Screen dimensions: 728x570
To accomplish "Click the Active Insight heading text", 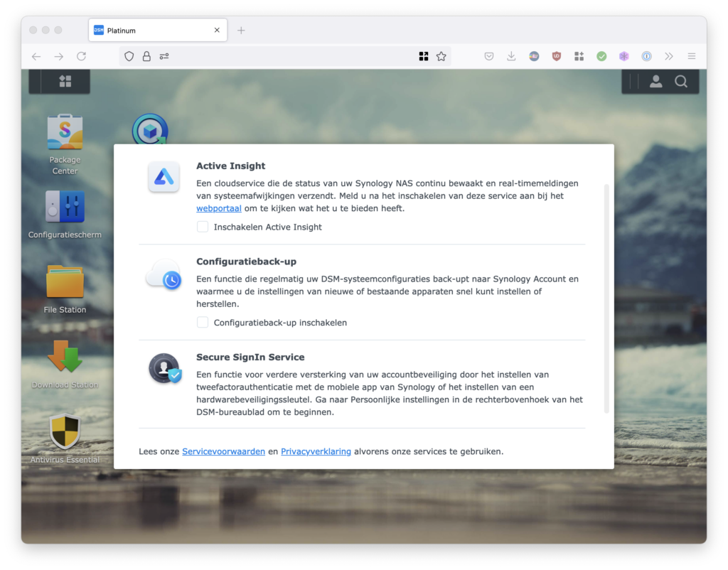I will coord(231,166).
